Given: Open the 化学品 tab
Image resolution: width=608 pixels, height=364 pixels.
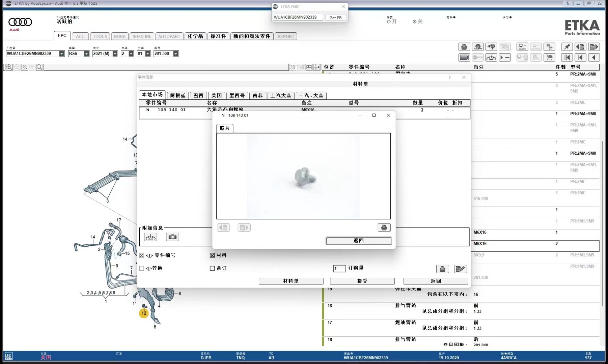Looking at the screenshot, I should pos(195,36).
